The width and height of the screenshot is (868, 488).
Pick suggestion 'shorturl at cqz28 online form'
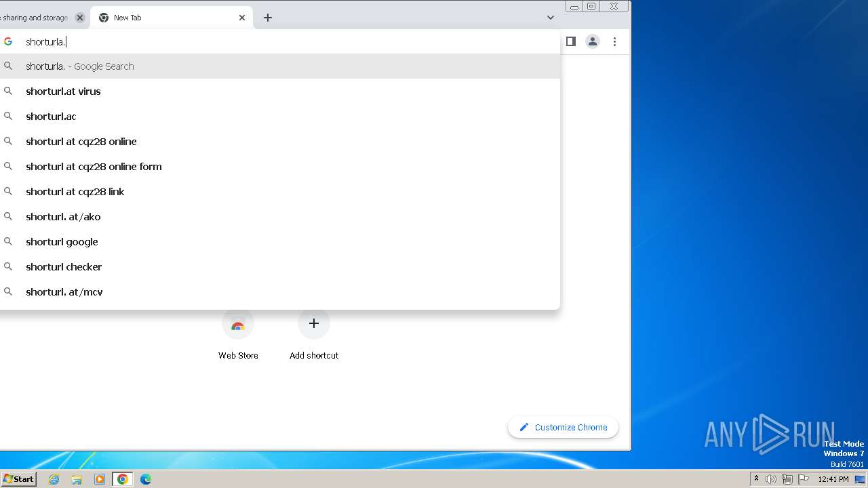click(280, 167)
